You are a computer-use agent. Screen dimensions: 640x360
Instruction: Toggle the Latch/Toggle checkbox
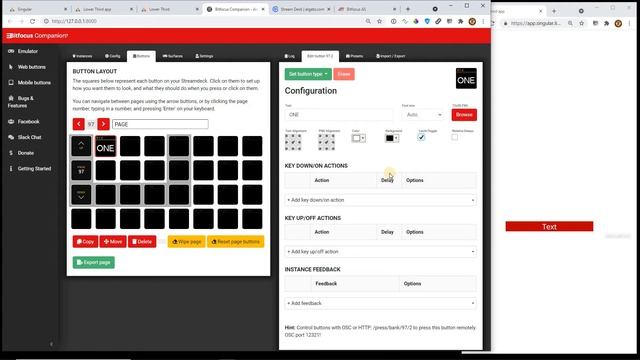point(421,138)
